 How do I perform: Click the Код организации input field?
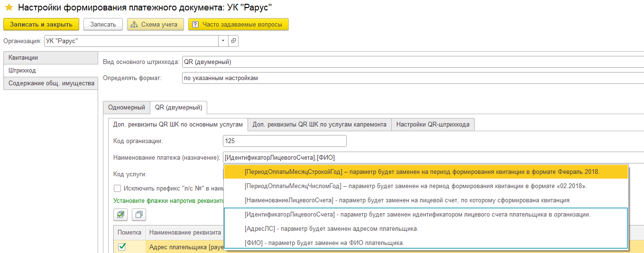click(284, 141)
